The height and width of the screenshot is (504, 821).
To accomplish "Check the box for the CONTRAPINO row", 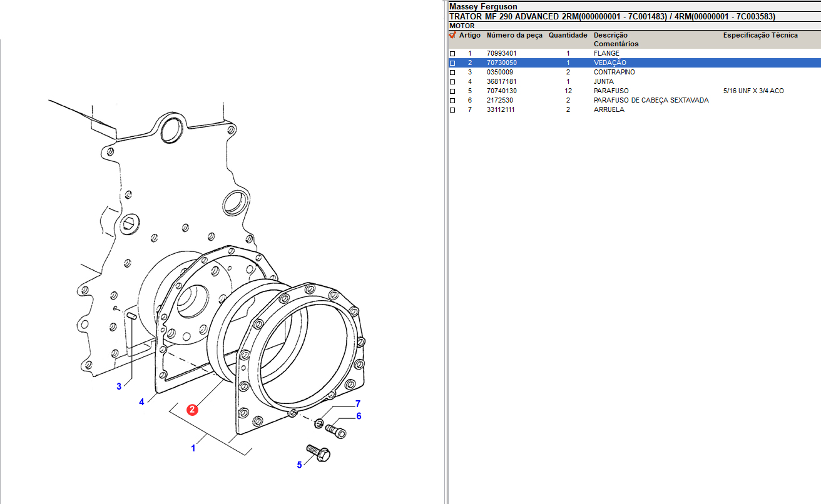I will tap(452, 73).
